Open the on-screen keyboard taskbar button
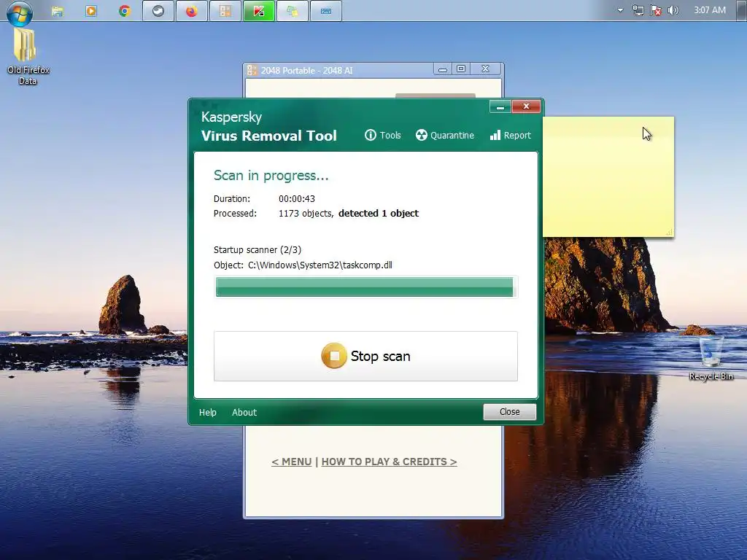 [x=326, y=11]
